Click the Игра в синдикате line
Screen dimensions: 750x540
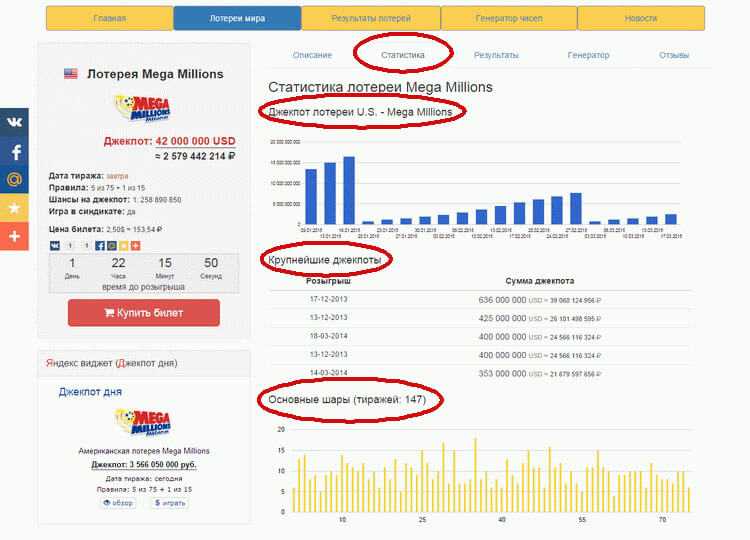(x=92, y=211)
